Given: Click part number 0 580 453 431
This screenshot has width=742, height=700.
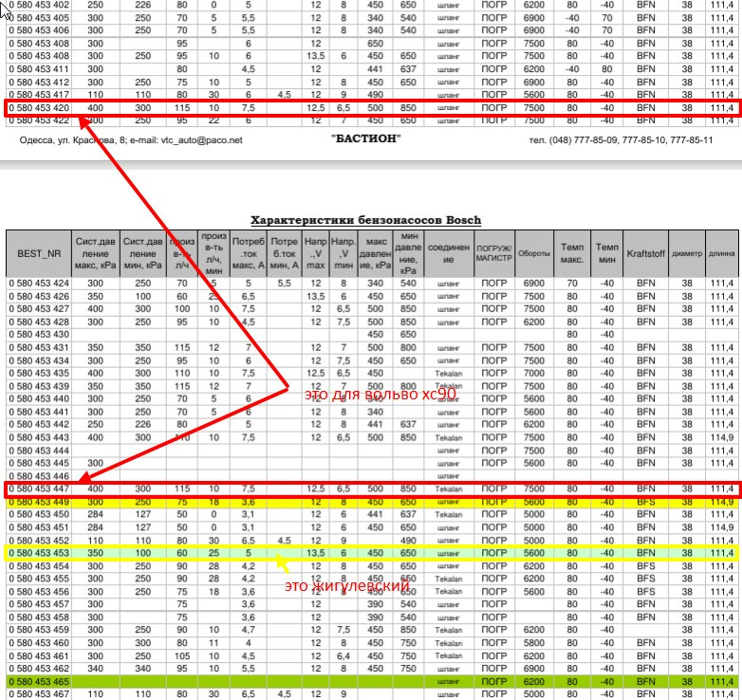Looking at the screenshot, I should tap(39, 348).
